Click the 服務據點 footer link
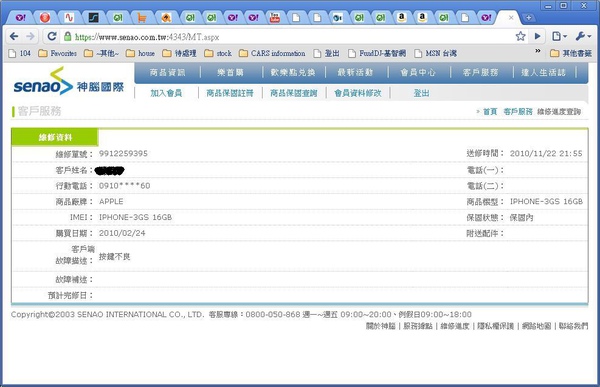Viewport: 600px width, 387px height. [x=418, y=326]
